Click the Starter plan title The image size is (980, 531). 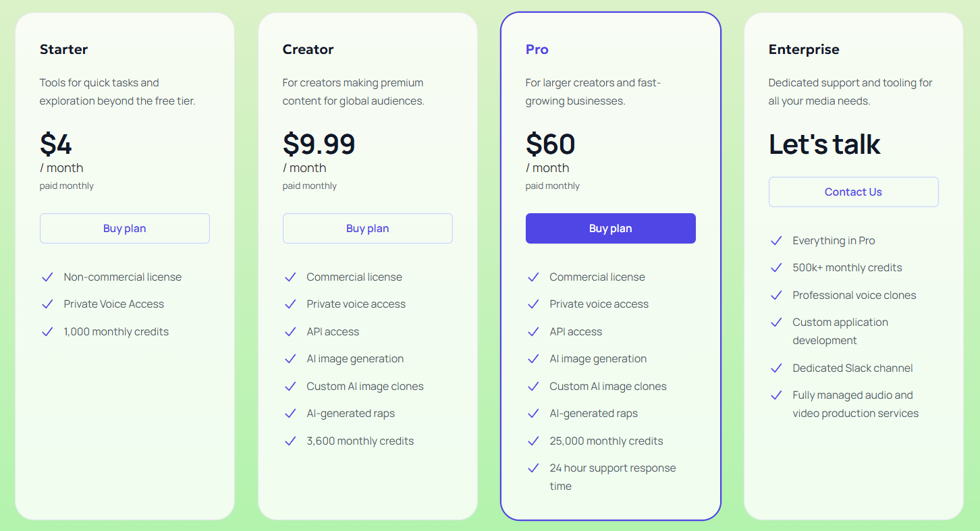(x=63, y=49)
